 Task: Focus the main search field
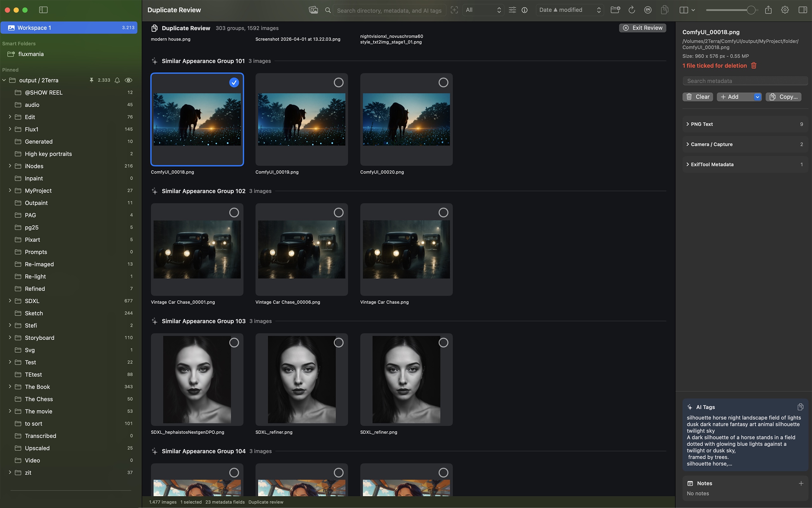click(x=389, y=10)
